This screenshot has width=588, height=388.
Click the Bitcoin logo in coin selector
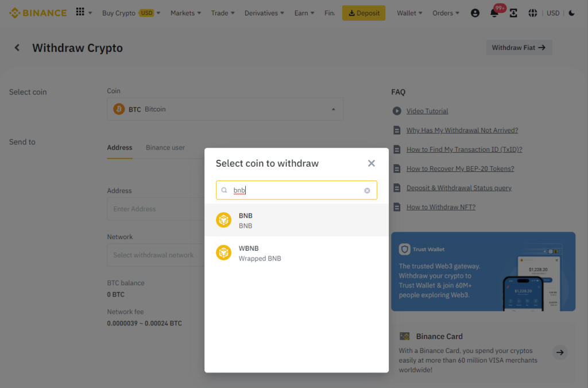pyautogui.click(x=119, y=109)
